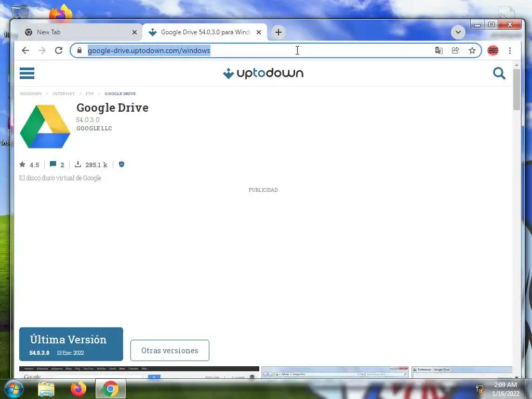532x399 pixels.
Task: Go to the INTERNET breadcrumb
Action: [63, 94]
